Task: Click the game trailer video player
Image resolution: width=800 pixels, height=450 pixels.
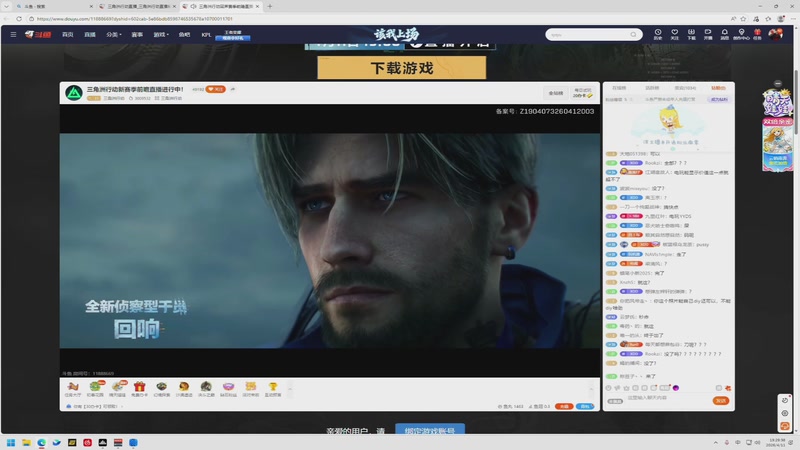Action: (x=330, y=240)
